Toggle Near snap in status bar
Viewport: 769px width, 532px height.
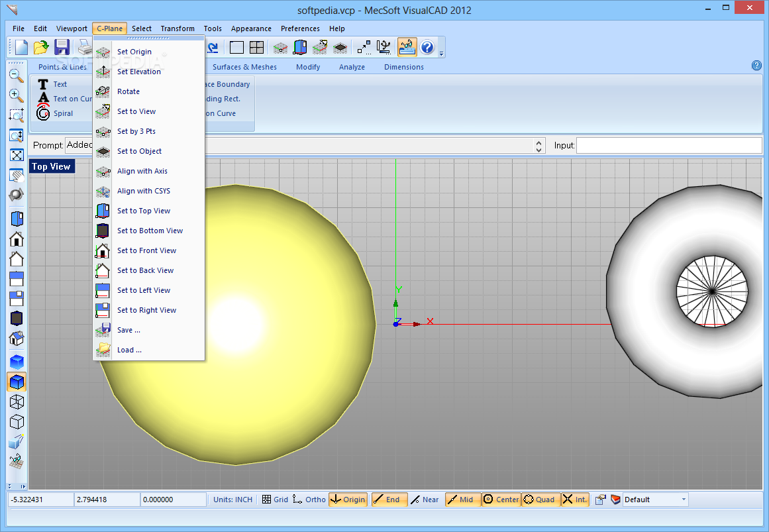tap(425, 500)
